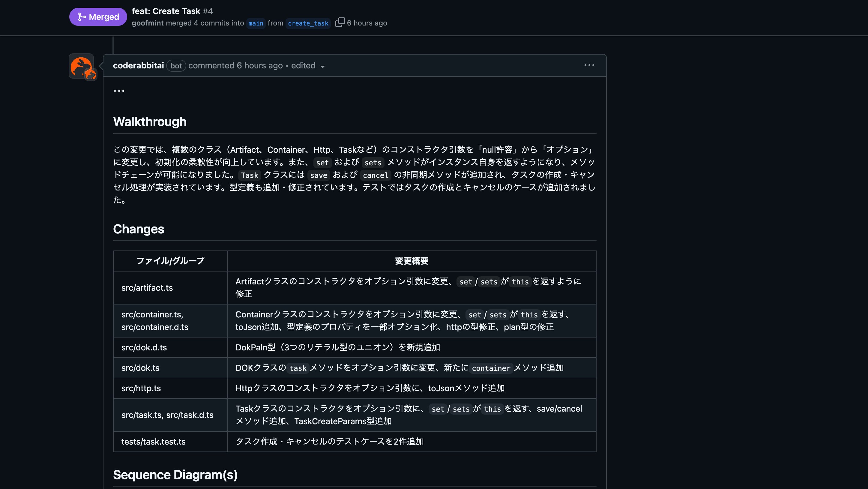Image resolution: width=868 pixels, height=489 pixels.
Task: Click the Changes section heading
Action: pos(139,229)
